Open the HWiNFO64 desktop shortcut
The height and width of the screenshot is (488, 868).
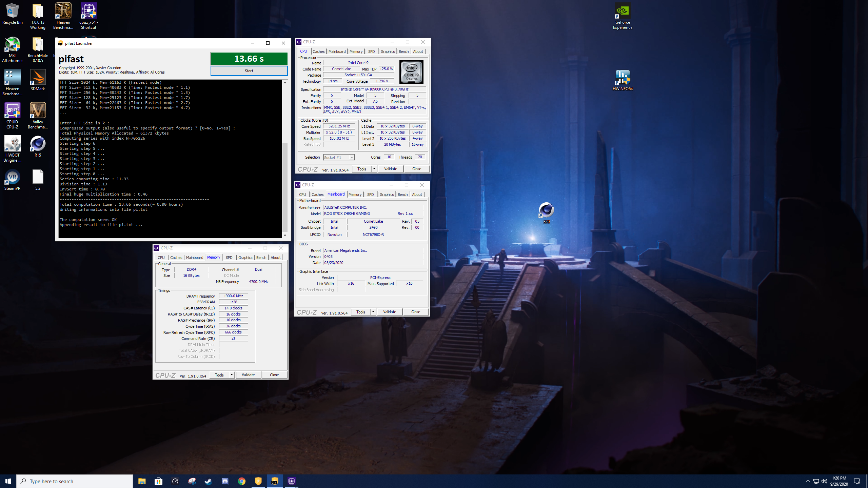click(623, 80)
